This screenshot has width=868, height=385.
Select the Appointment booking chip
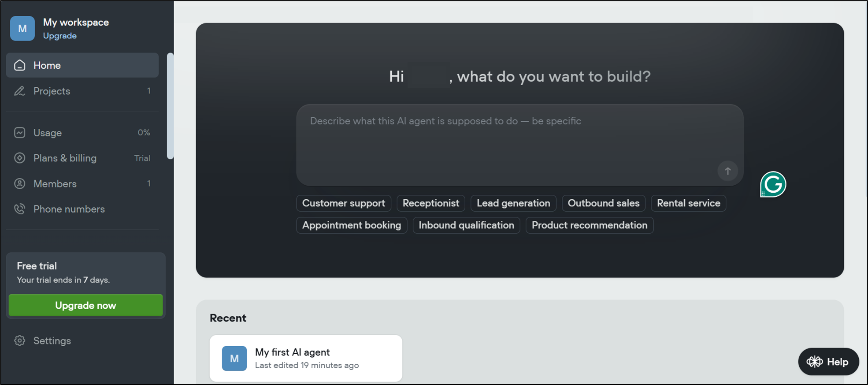352,225
